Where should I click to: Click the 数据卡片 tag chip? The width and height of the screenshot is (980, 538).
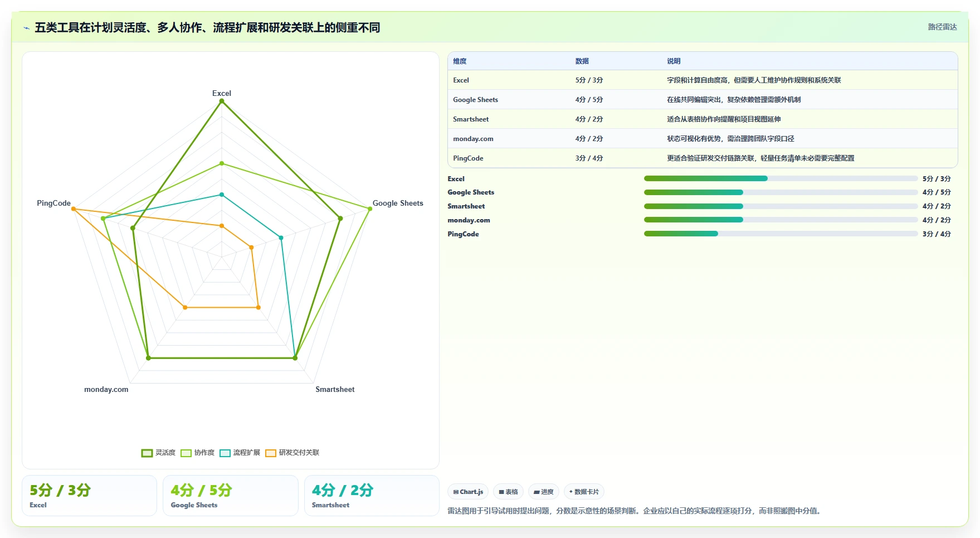click(x=584, y=492)
